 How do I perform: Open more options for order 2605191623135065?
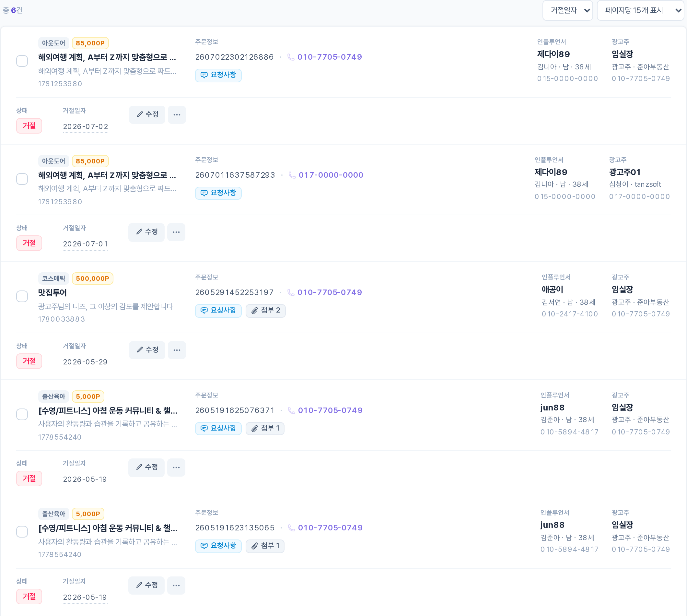(x=176, y=585)
